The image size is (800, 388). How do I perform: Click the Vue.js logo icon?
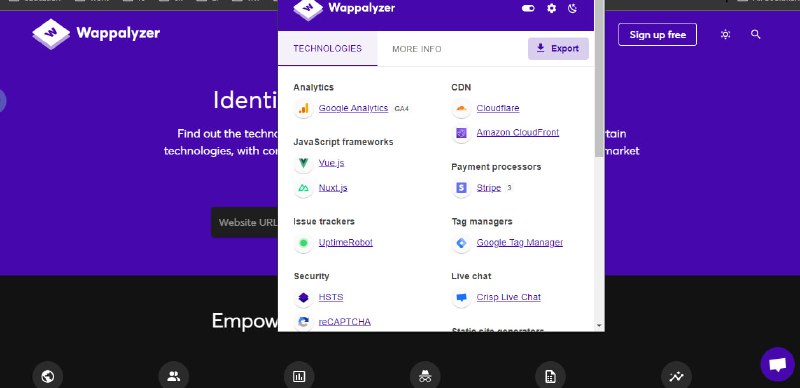[304, 163]
